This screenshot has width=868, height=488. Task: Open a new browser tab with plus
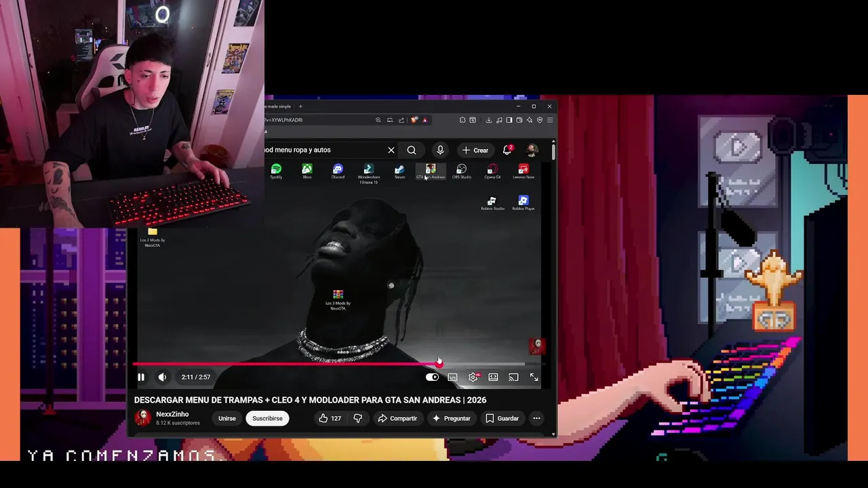300,106
